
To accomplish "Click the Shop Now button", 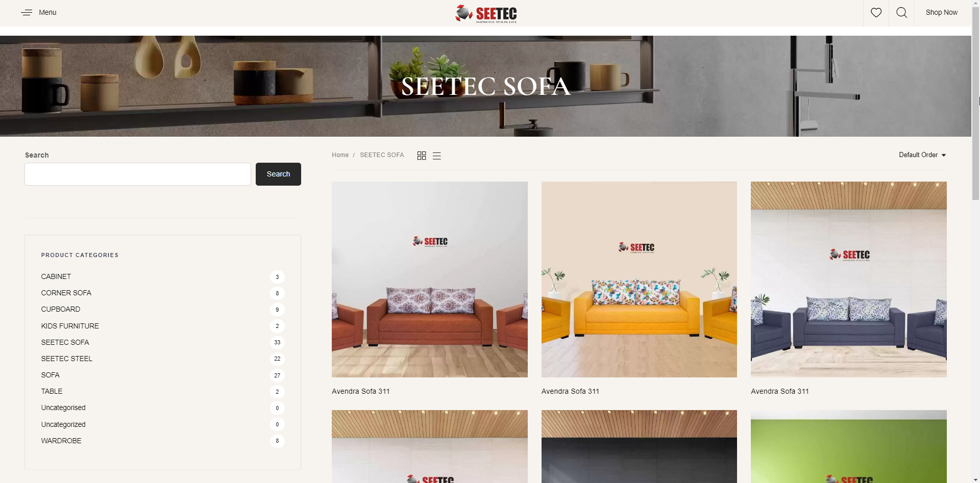I will click(x=941, y=12).
